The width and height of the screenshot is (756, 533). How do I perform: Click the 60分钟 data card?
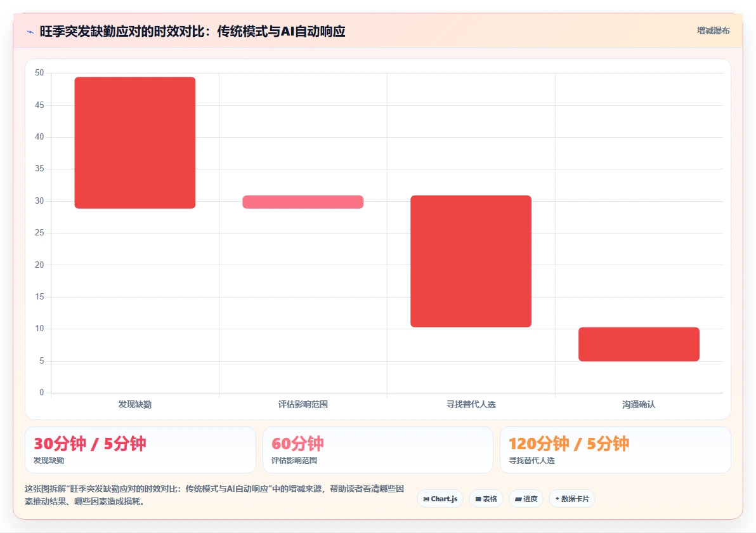[378, 449]
